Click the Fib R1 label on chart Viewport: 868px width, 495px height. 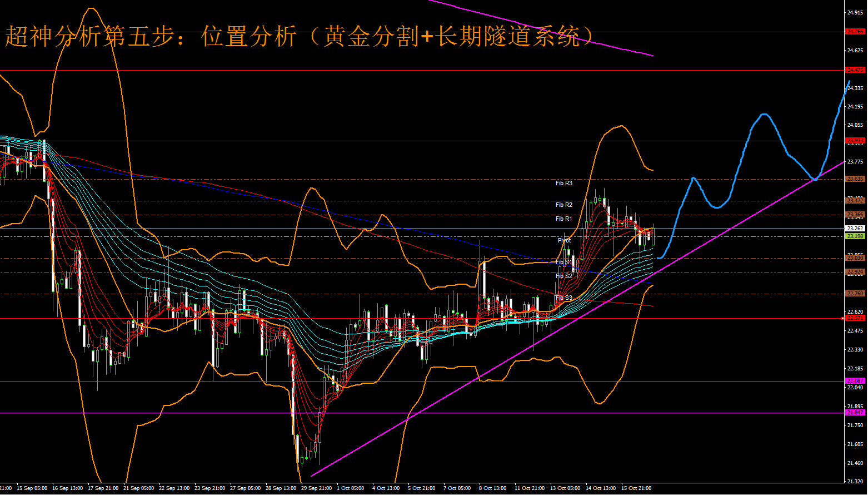coord(563,219)
